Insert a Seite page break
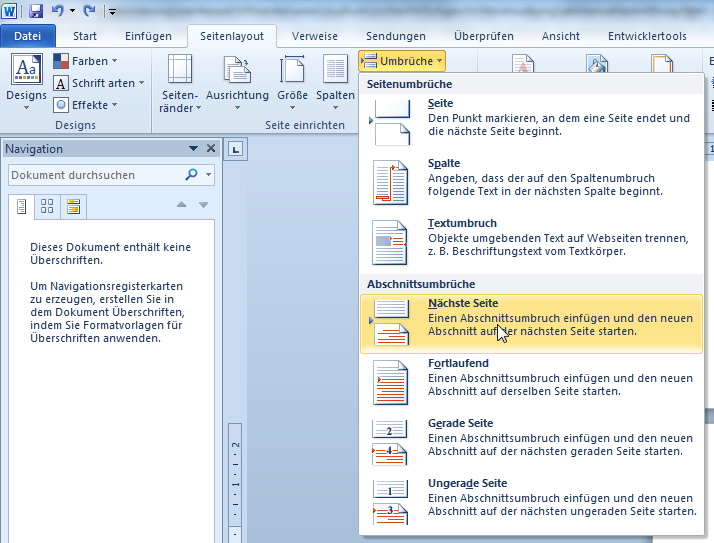 coord(531,117)
